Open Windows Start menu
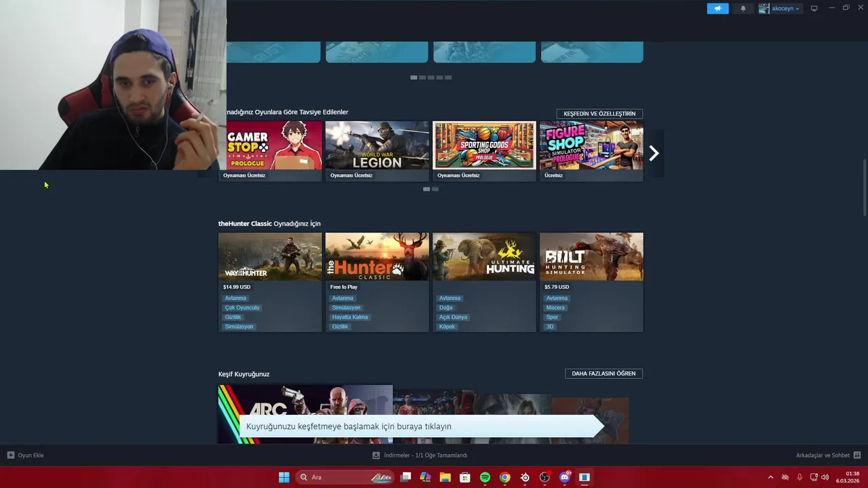The image size is (868, 488). coord(284,477)
